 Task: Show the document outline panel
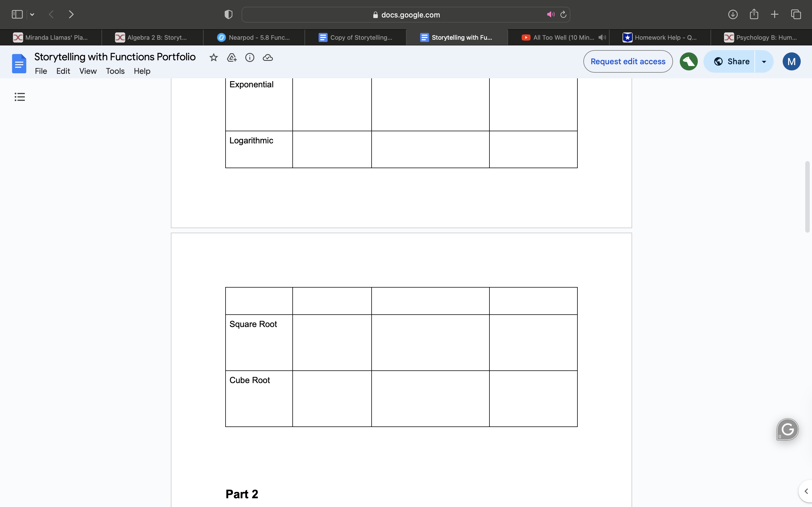point(20,97)
